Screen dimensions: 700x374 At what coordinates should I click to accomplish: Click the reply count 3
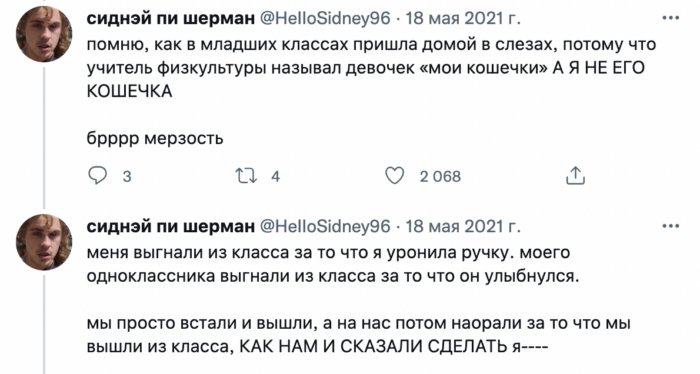(x=127, y=176)
